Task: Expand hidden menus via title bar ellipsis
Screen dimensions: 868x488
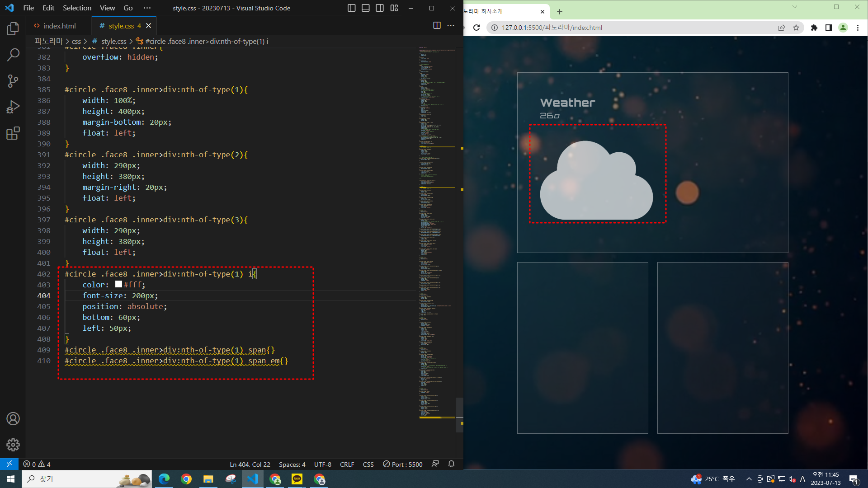Action: tap(147, 8)
